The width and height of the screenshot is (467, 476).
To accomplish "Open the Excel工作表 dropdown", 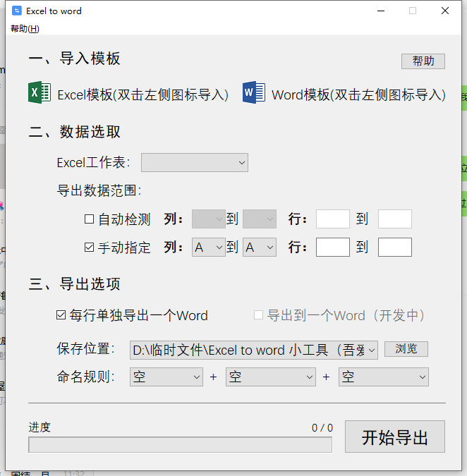I will pos(195,163).
